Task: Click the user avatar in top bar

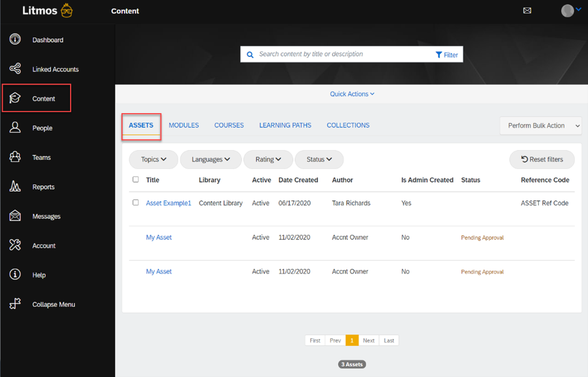Action: click(x=567, y=11)
